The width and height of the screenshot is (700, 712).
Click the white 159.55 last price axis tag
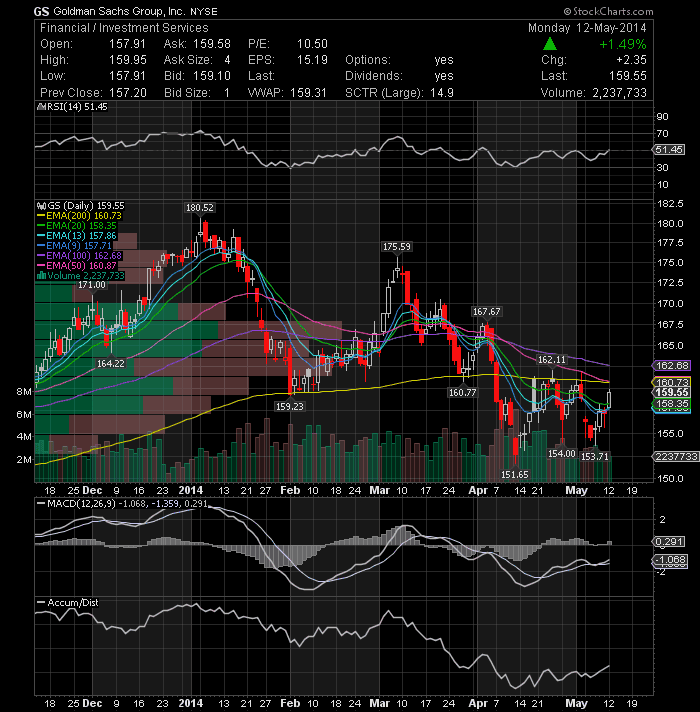(672, 392)
